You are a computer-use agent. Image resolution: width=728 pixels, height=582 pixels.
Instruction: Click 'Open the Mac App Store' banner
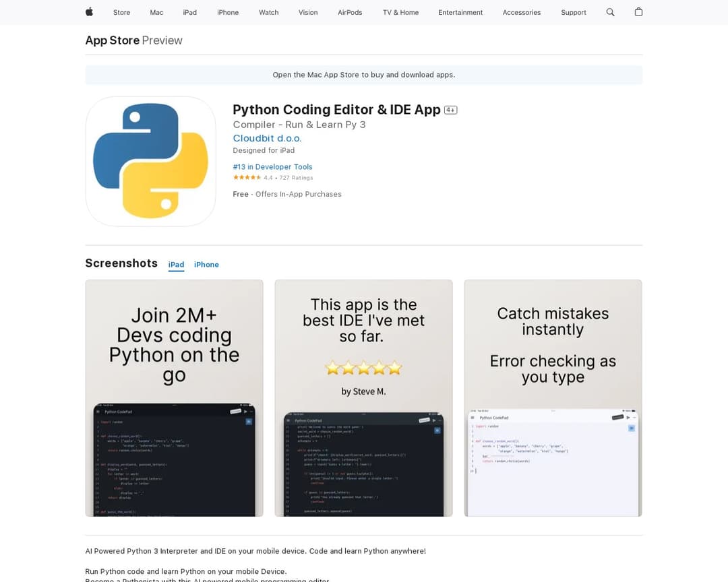click(364, 75)
